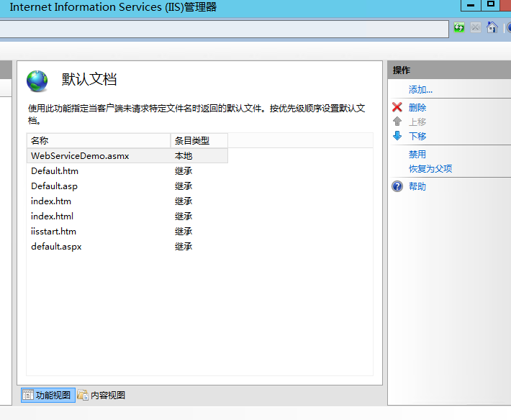Maximize the IIS manager window
This screenshot has height=420, width=511.
490,4
